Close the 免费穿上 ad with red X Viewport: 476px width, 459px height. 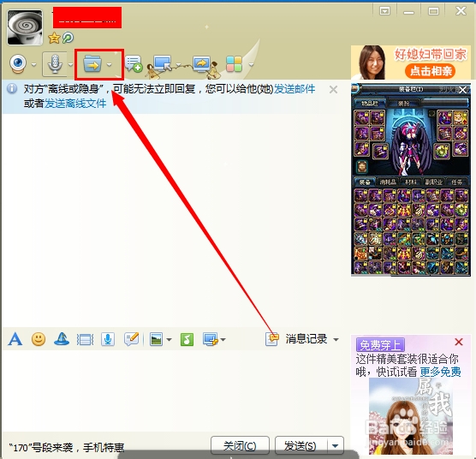click(459, 343)
